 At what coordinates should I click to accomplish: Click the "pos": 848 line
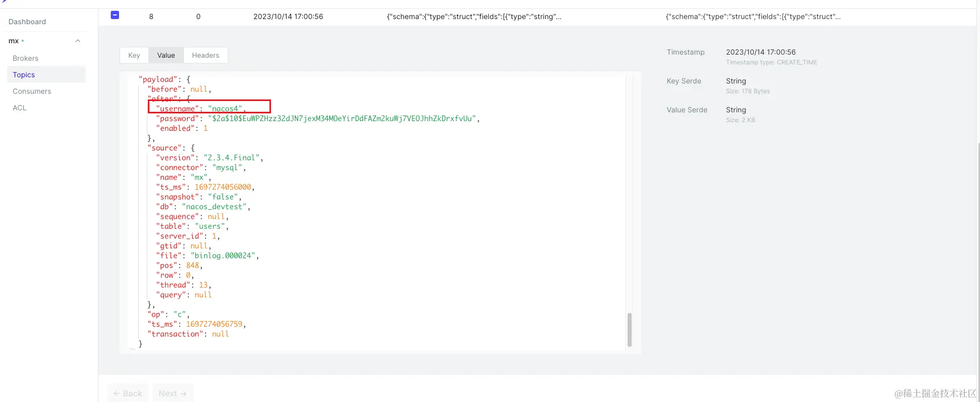tap(179, 265)
